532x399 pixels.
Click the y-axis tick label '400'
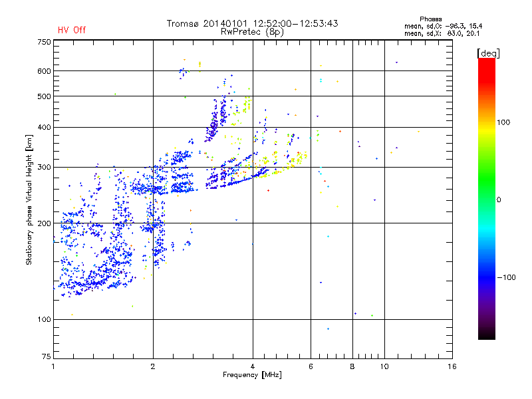click(x=44, y=127)
